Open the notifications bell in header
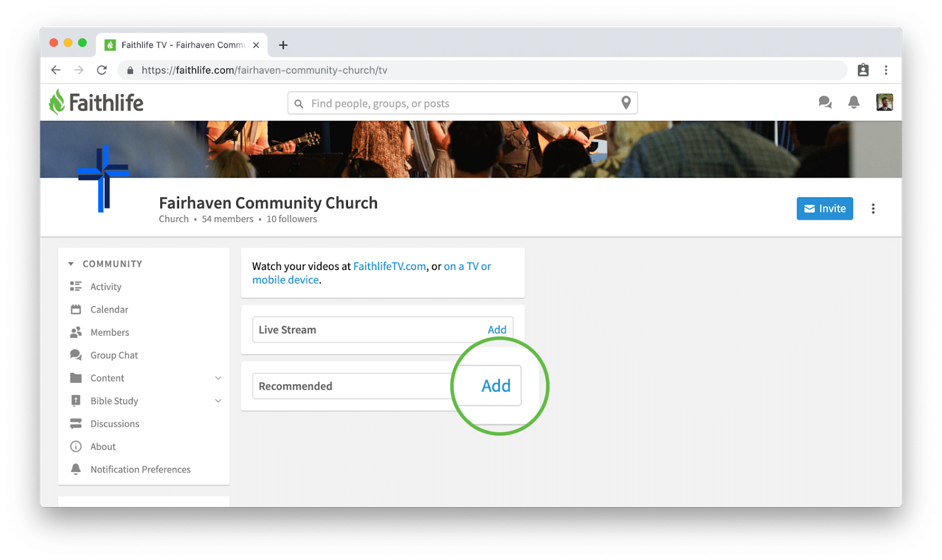Screen dimensions: 942x560 coord(854,102)
